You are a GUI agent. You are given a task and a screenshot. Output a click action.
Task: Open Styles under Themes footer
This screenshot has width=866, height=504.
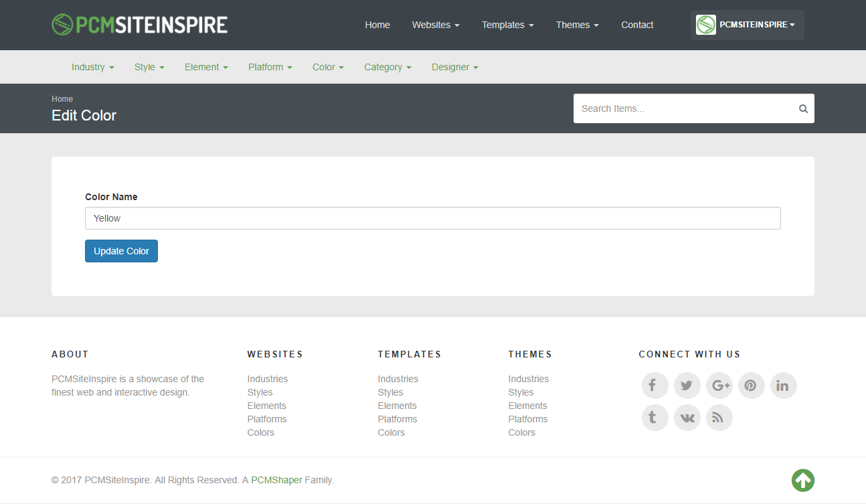point(521,392)
